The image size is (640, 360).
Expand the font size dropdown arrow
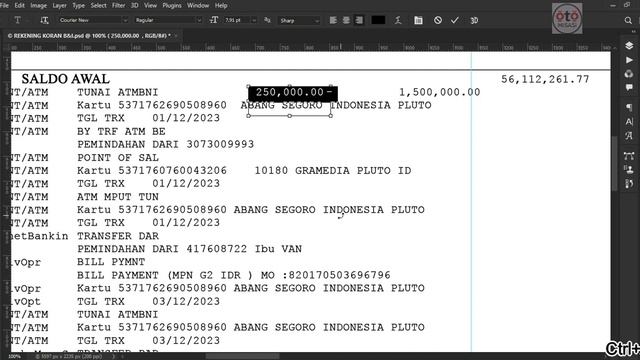[254, 20]
